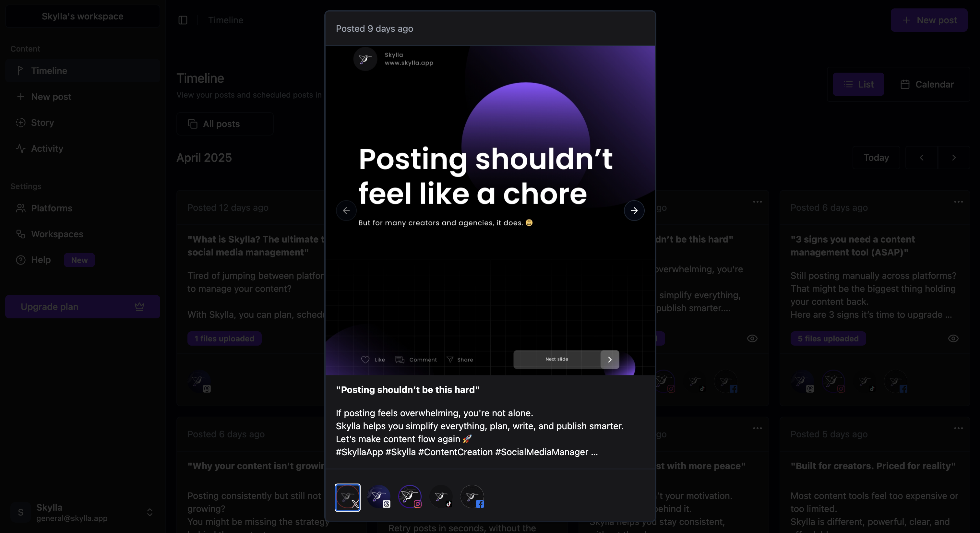This screenshot has width=980, height=533.
Task: Click the plus icon on header New post
Action: 907,20
